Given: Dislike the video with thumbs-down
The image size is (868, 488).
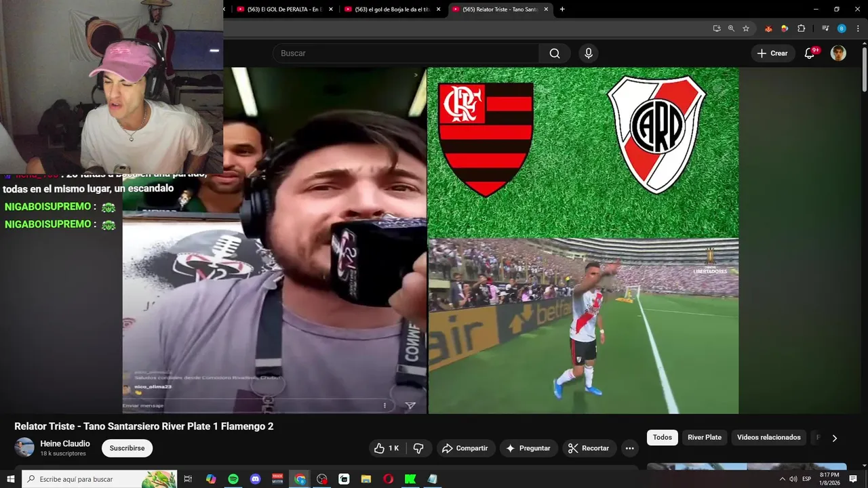Looking at the screenshot, I should click(418, 448).
